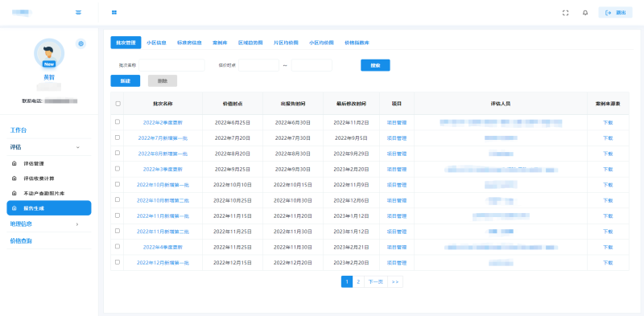Open 不动产查勘照片库 submenu item
Image resolution: width=644 pixels, height=316 pixels.
tap(44, 193)
